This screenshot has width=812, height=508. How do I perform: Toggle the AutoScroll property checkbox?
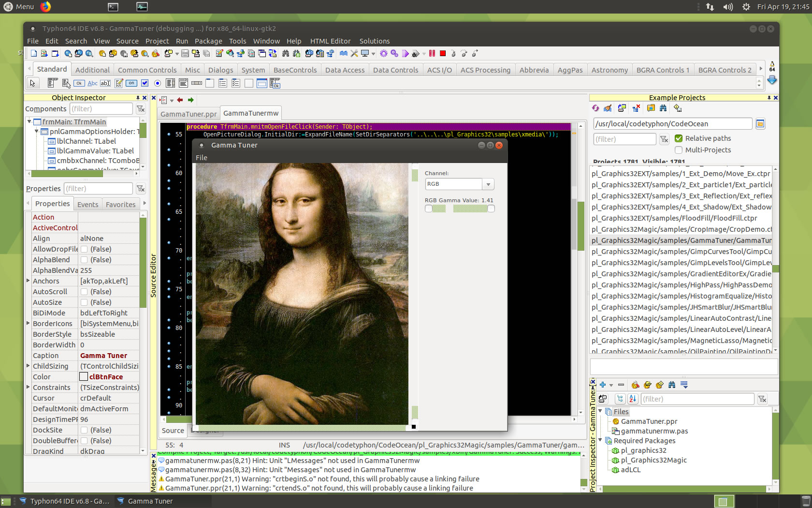pyautogui.click(x=84, y=292)
